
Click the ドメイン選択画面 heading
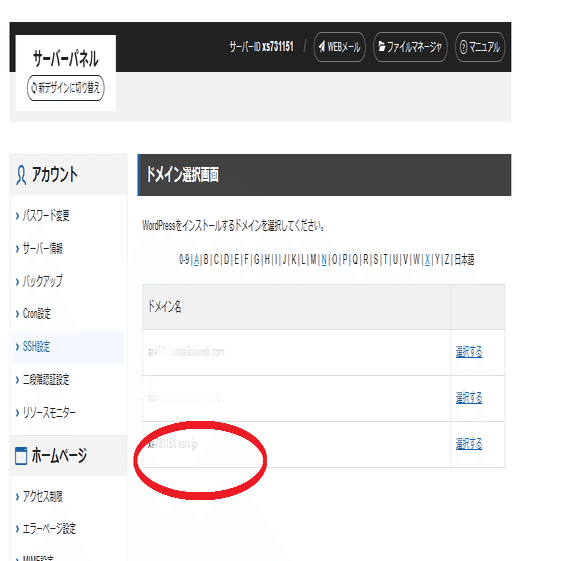182,175
